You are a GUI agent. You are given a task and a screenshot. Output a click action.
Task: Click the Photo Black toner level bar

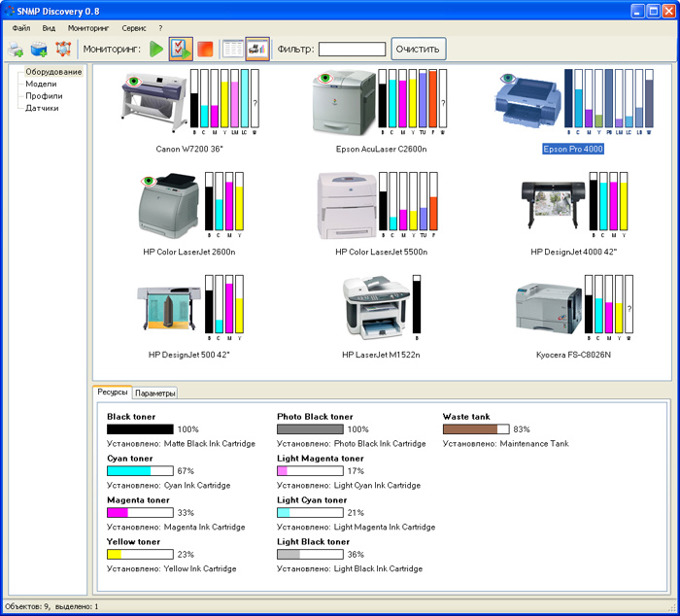tap(310, 429)
